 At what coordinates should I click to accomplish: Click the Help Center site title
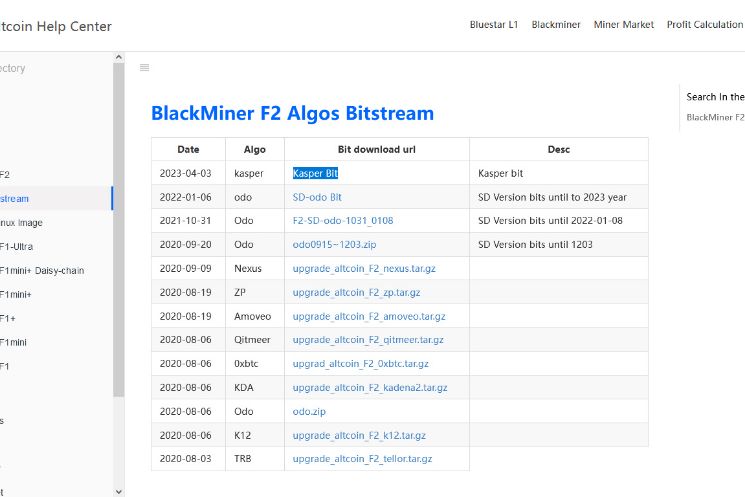click(x=56, y=26)
